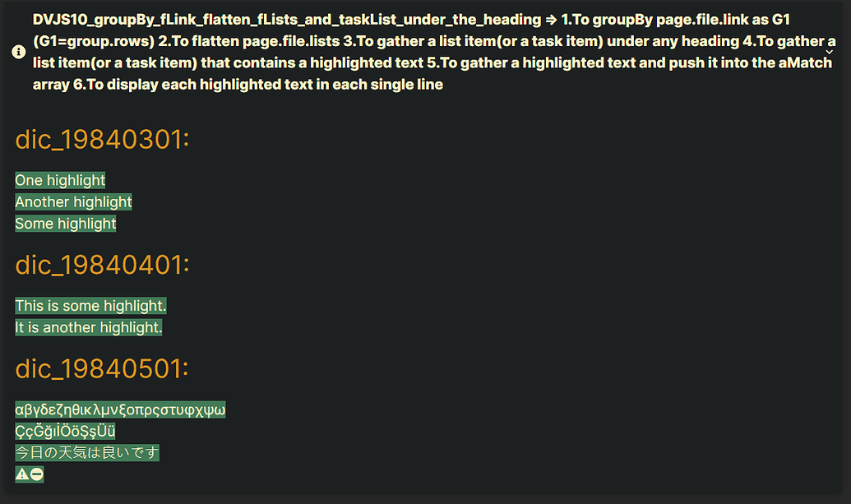This screenshot has width=851, height=504.
Task: Click the ⇒ arrow symbol in callout title
Action: tap(551, 20)
